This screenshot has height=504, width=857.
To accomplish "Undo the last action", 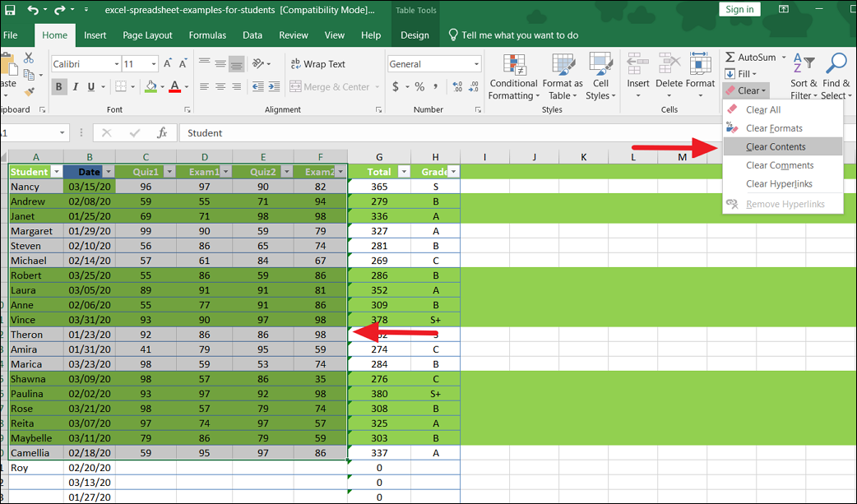I will coord(33,10).
